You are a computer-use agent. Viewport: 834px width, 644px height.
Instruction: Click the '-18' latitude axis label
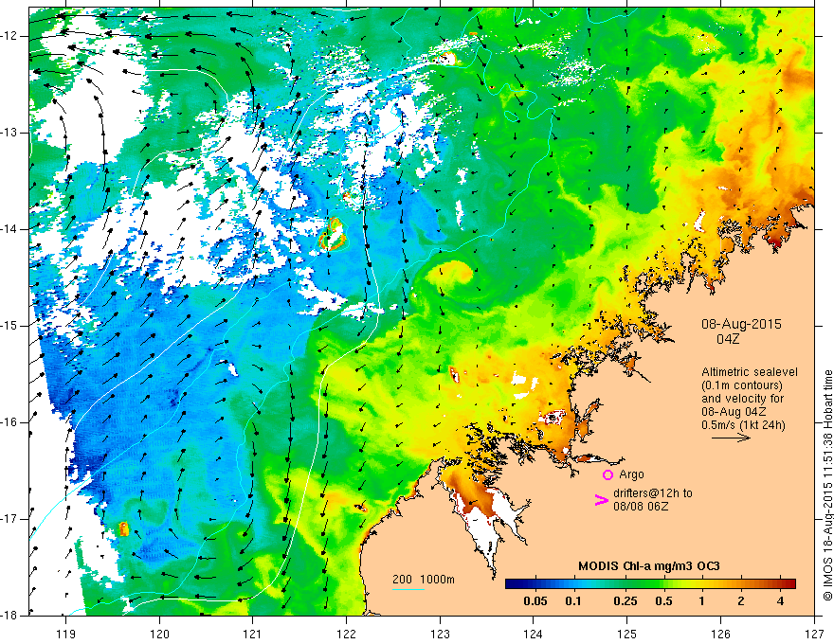click(x=10, y=616)
